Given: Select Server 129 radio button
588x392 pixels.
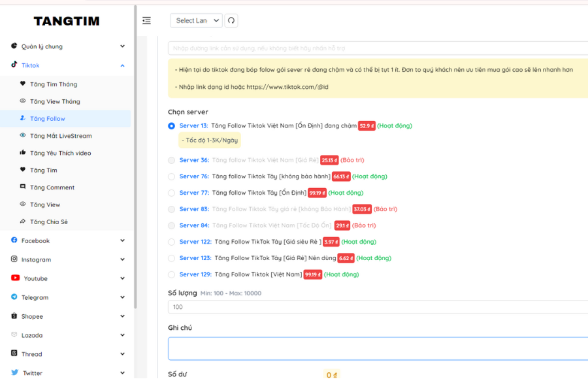Looking at the screenshot, I should click(171, 274).
